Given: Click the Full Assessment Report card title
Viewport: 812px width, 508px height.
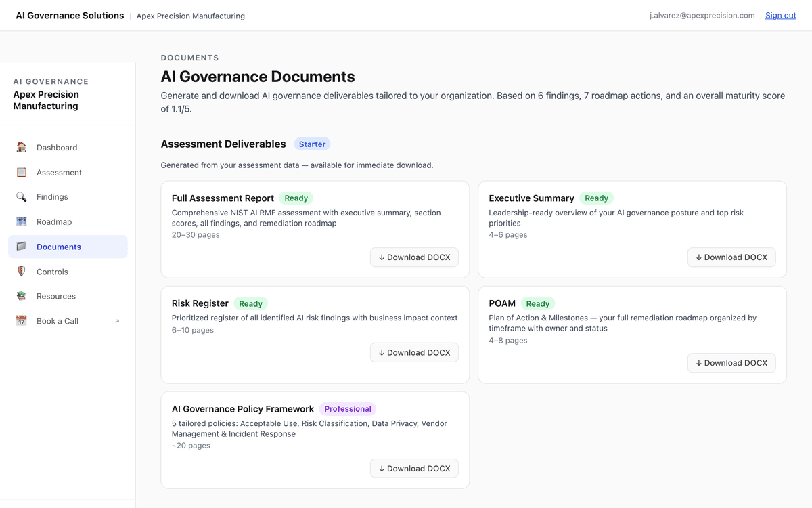Looking at the screenshot, I should pos(223,198).
